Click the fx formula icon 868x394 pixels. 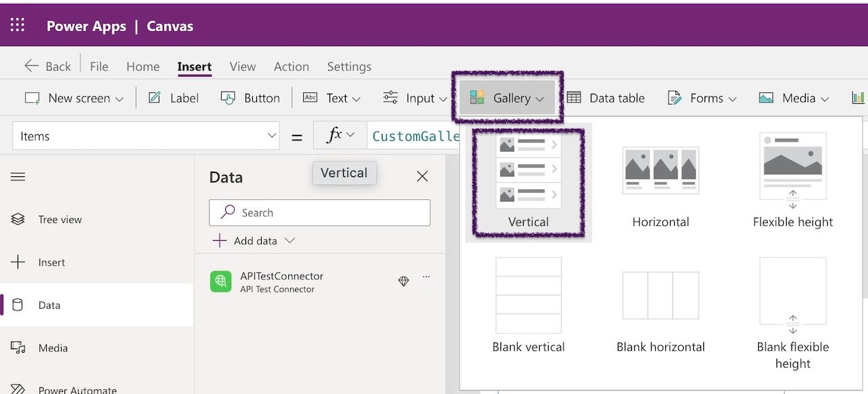tap(334, 136)
